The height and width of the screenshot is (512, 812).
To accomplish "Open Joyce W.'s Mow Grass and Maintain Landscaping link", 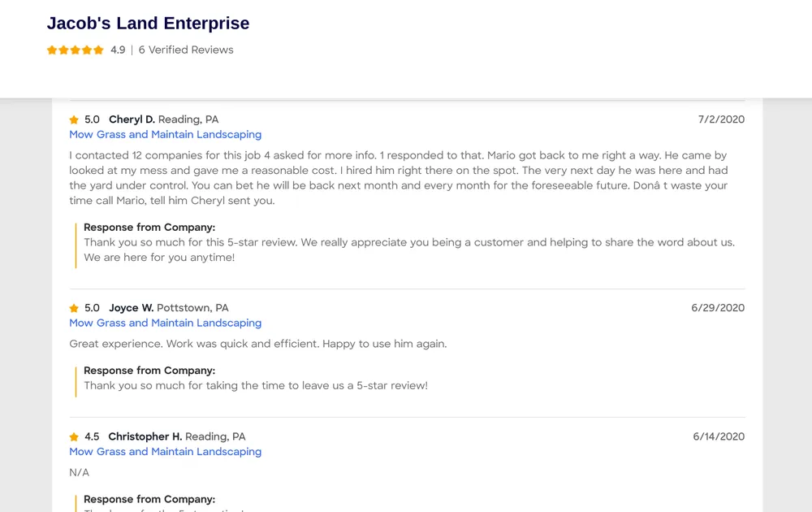I will point(165,323).
